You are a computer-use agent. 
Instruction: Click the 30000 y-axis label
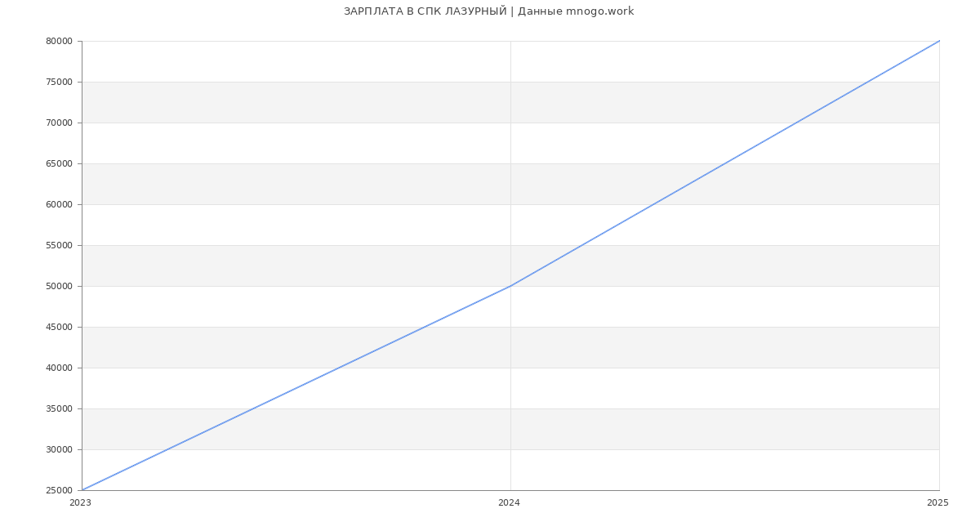(x=59, y=450)
